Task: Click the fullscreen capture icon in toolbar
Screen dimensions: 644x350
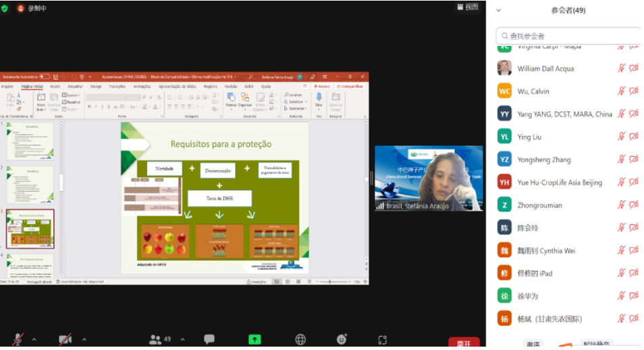Action: 383,339
